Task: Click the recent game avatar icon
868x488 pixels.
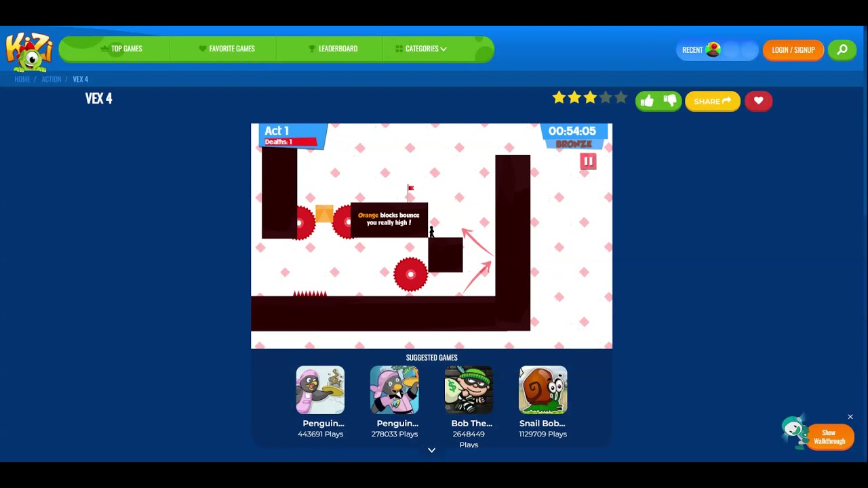Action: pyautogui.click(x=713, y=49)
